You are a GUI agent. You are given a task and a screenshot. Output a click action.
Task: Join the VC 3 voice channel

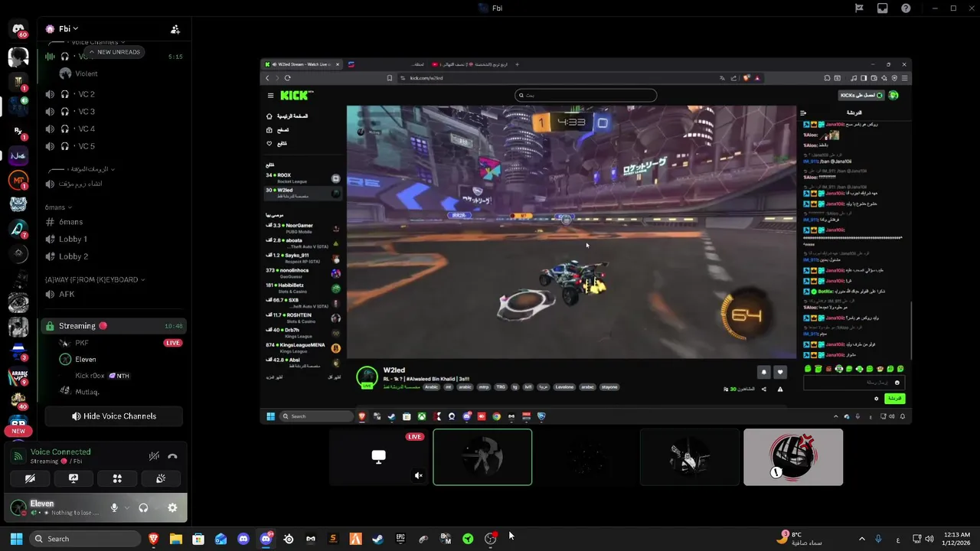point(113,112)
